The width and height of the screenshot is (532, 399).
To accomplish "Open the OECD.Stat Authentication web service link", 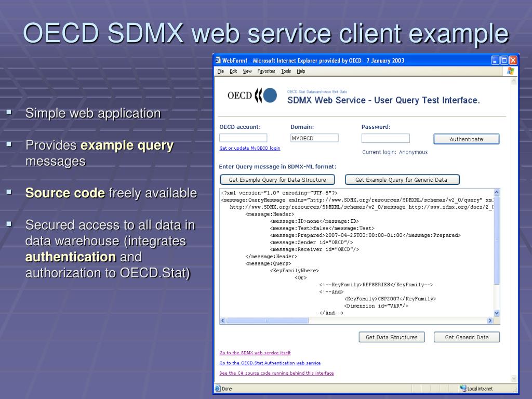I will pos(270,363).
